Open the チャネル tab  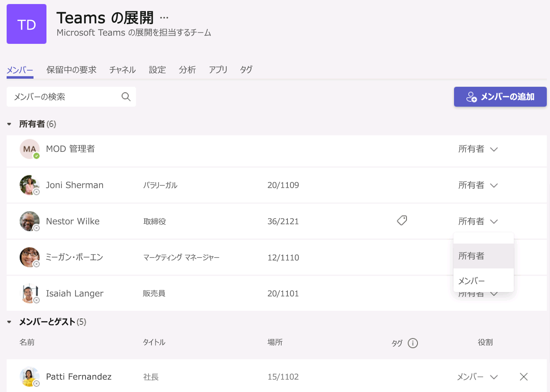click(x=123, y=70)
